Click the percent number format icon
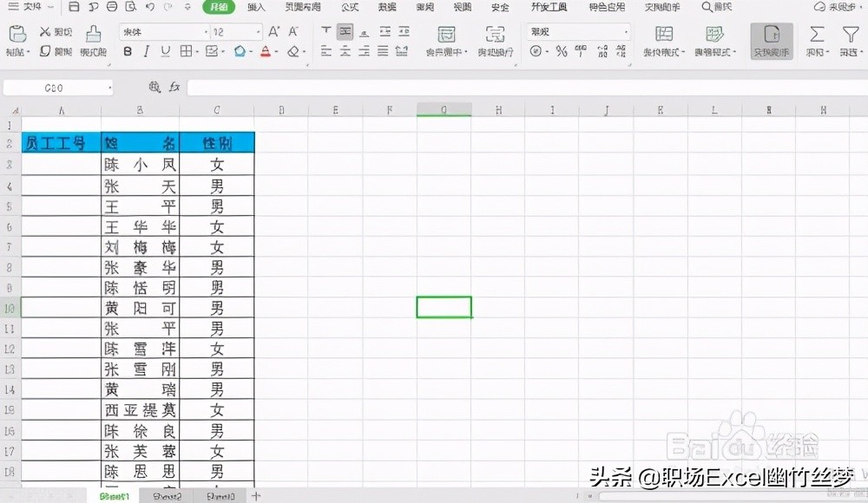The height and width of the screenshot is (503, 868). pyautogui.click(x=562, y=52)
